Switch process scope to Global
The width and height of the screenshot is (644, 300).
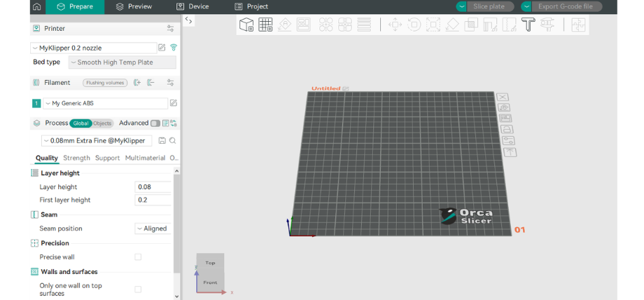[81, 123]
